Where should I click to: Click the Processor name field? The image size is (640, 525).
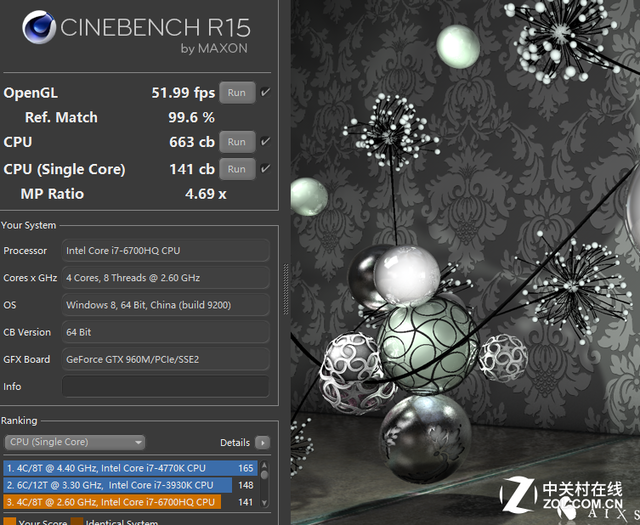click(165, 250)
